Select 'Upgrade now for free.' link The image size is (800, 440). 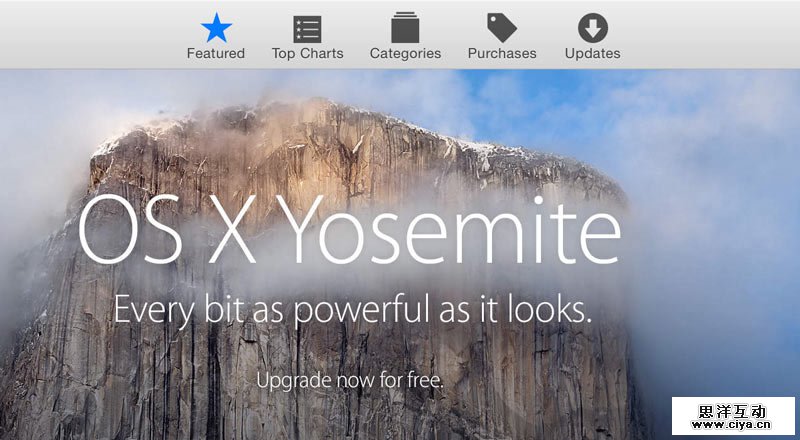tap(350, 381)
